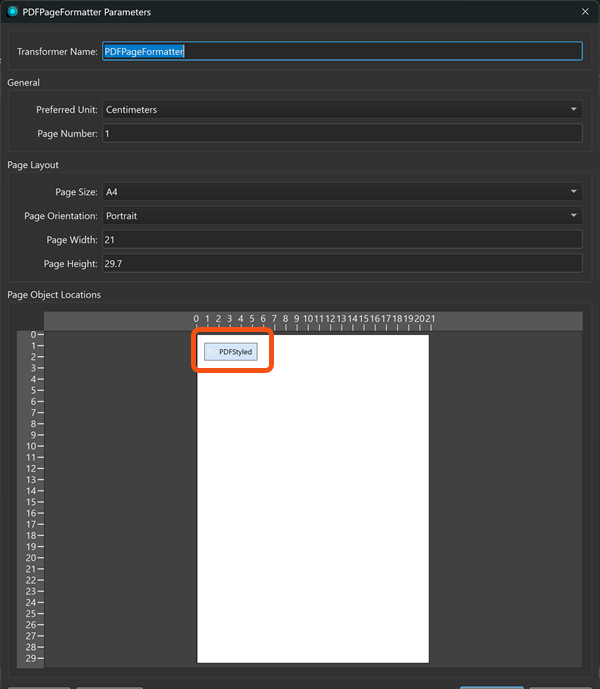Click the Page Height label

click(70, 264)
